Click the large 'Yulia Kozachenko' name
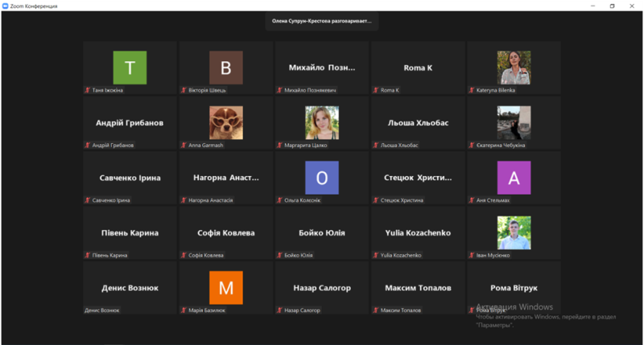Image resolution: width=644 pixels, height=345 pixels. (x=418, y=232)
